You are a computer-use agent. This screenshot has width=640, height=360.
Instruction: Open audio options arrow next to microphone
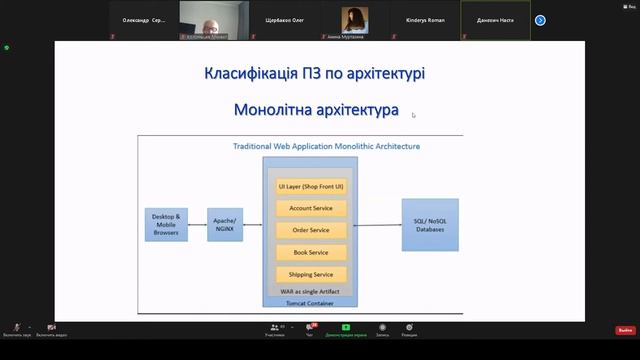[29, 327]
